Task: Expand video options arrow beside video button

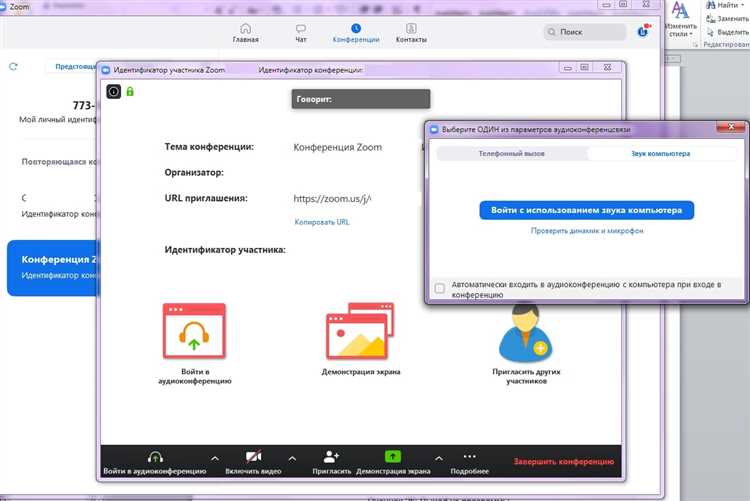Action: (x=292, y=458)
